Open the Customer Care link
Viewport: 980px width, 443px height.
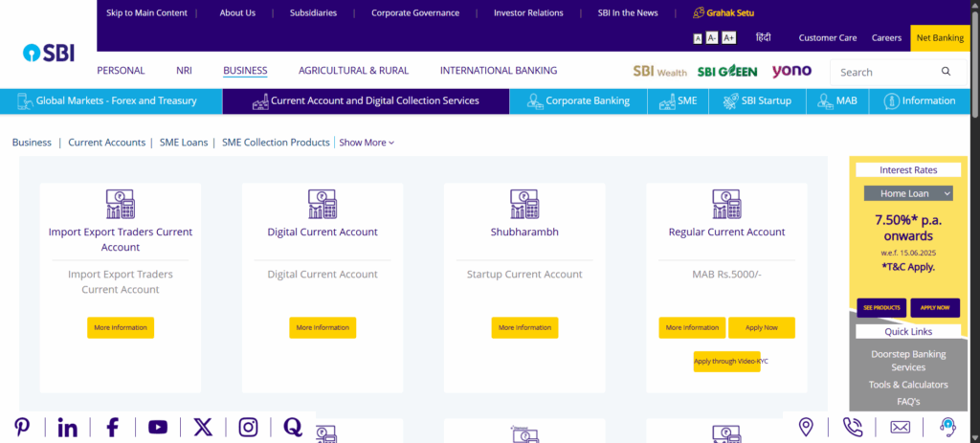[x=828, y=38]
